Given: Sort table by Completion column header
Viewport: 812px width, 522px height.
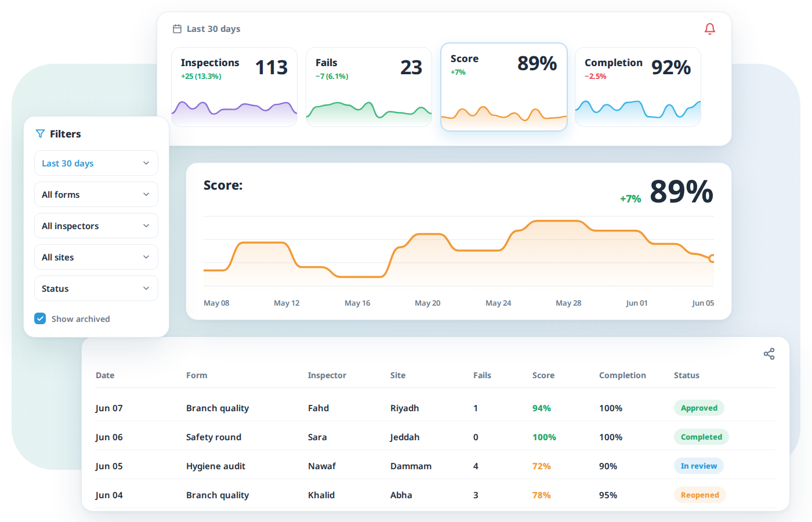Looking at the screenshot, I should (x=622, y=375).
